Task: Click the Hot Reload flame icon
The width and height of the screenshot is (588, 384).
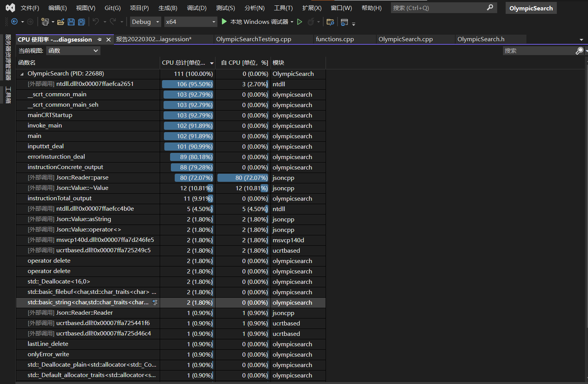Action: [311, 22]
